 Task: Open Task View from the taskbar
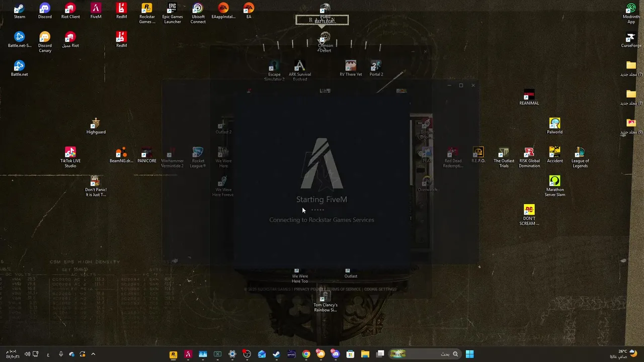click(380, 354)
